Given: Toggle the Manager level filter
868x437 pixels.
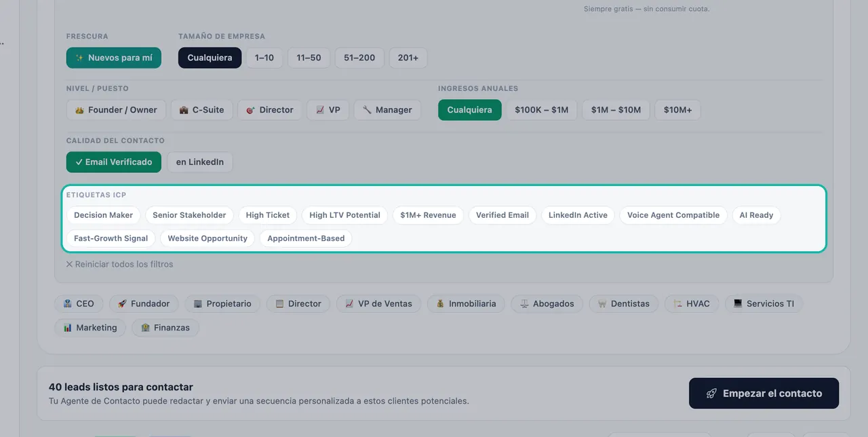Looking at the screenshot, I should 387,110.
